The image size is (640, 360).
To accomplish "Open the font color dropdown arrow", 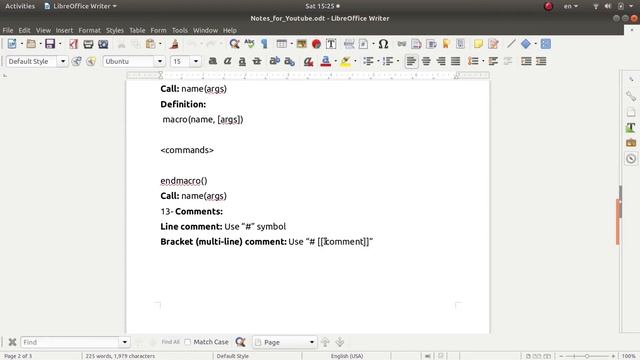I will point(336,61).
